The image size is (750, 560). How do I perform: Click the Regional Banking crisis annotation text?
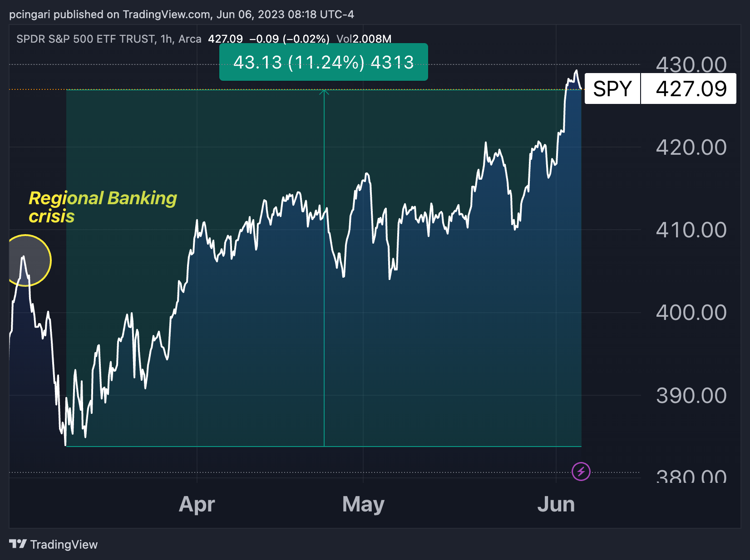103,207
